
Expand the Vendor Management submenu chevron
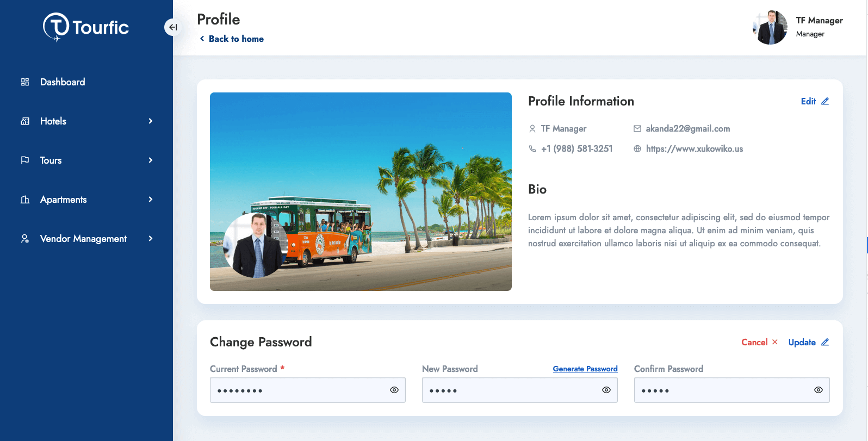click(x=151, y=239)
